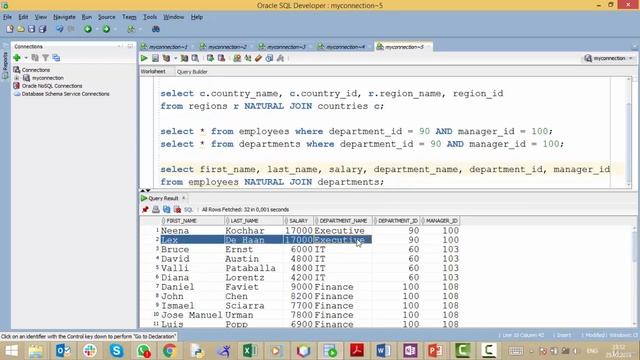Switch to the myconnection~4 tab
The image size is (640, 360).
[345, 47]
